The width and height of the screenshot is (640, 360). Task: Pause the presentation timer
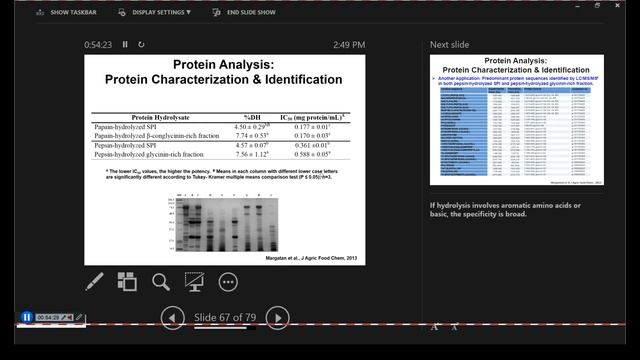(x=125, y=44)
